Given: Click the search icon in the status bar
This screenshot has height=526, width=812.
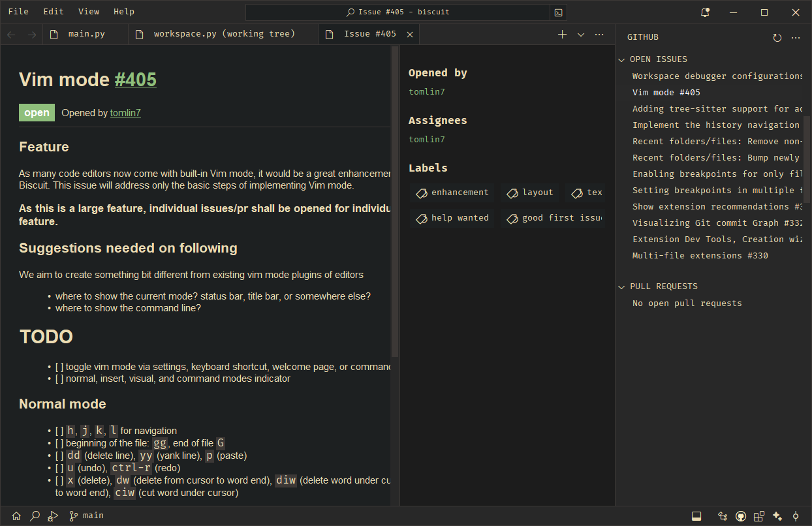Looking at the screenshot, I should (35, 516).
